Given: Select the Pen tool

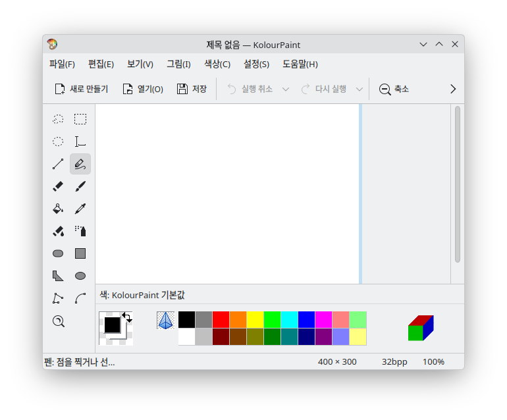Looking at the screenshot, I should pos(80,164).
